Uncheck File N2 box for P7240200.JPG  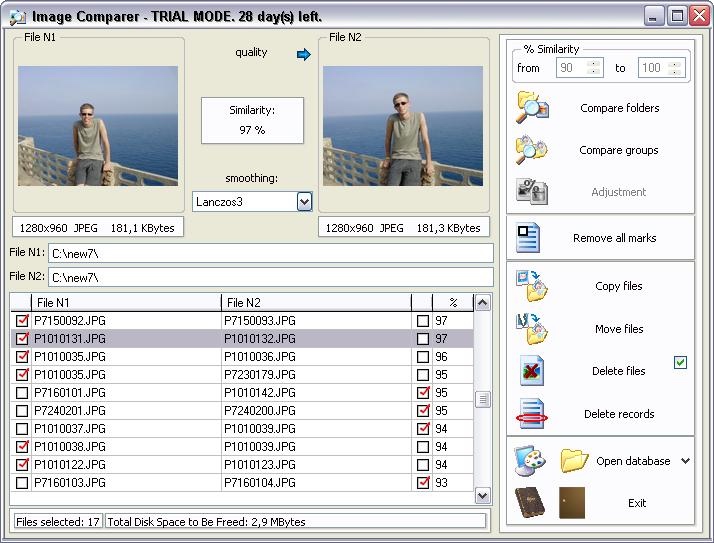click(423, 410)
